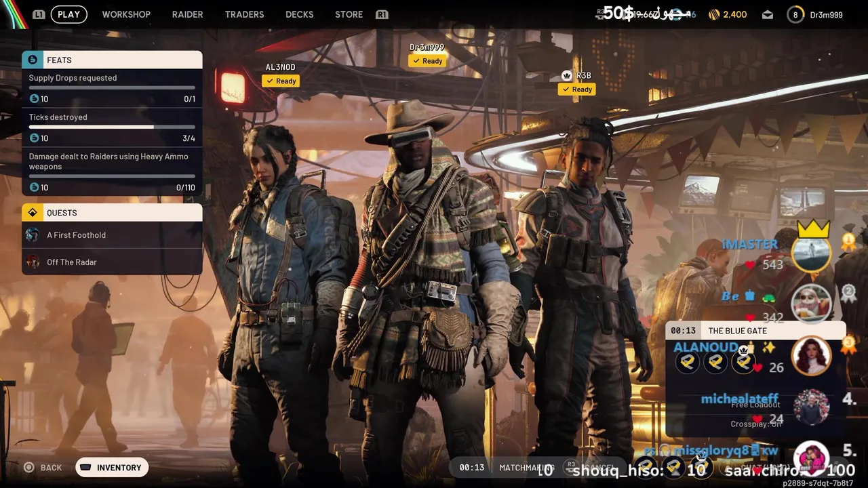Open the mail envelope icon

coord(768,14)
